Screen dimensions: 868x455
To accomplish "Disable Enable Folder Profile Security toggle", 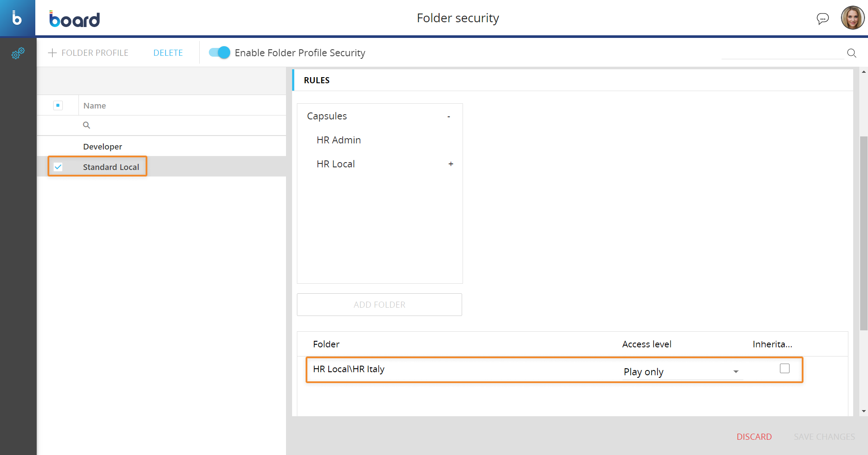I will click(219, 53).
